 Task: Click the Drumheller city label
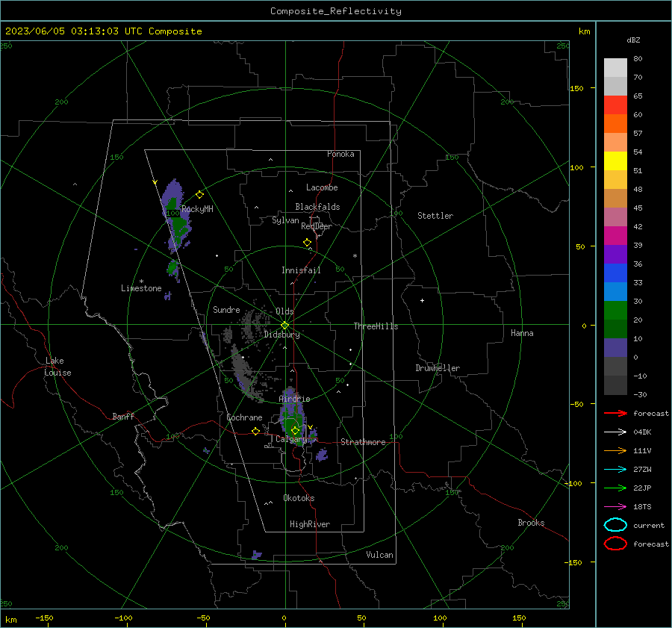[x=438, y=368]
